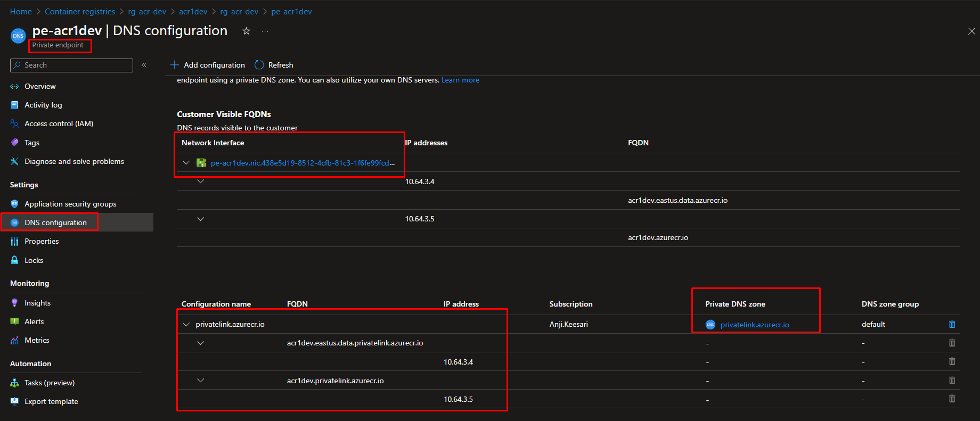Delete the privatelink.azurecr.io configuration with blue trash icon
The height and width of the screenshot is (421, 980).
pyautogui.click(x=952, y=324)
